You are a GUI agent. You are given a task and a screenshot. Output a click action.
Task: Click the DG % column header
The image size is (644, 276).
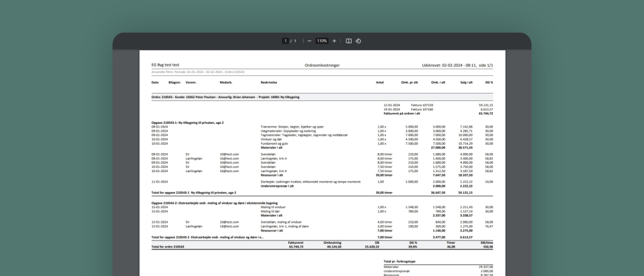pos(489,82)
